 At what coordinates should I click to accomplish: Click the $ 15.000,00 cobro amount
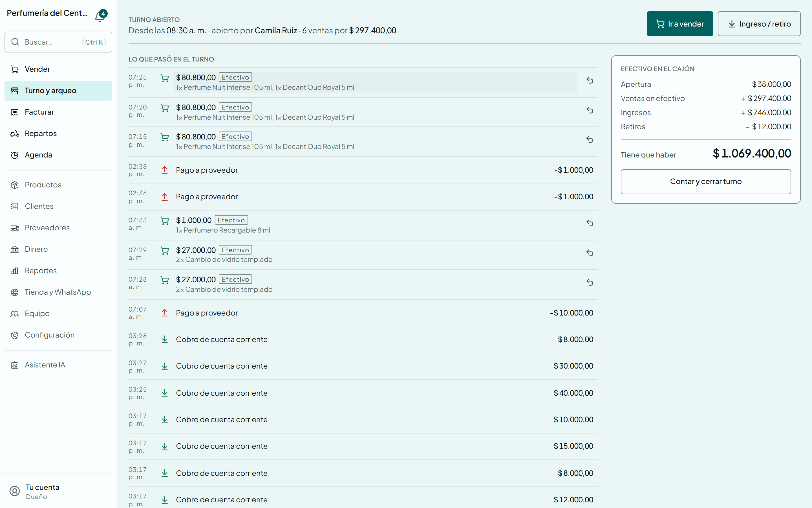click(573, 446)
